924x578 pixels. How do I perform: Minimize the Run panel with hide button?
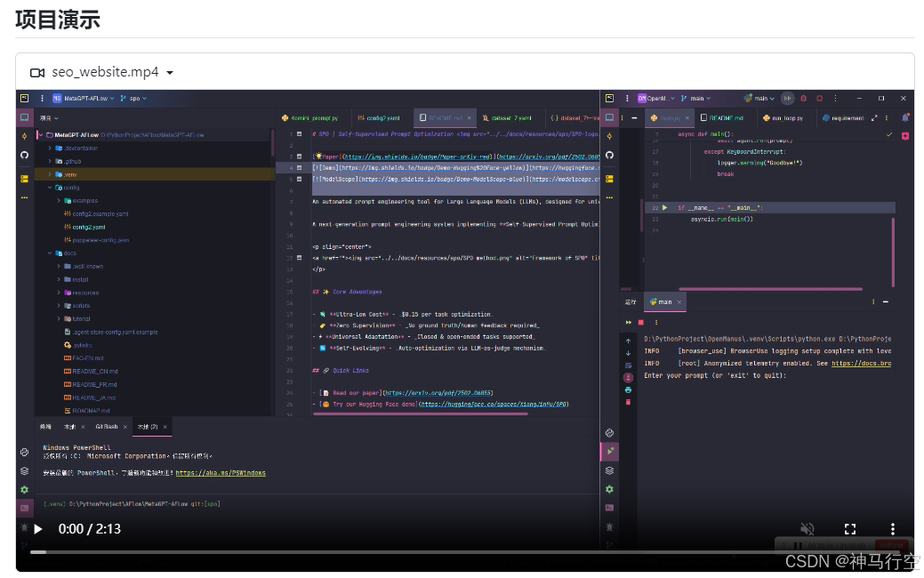pos(885,301)
